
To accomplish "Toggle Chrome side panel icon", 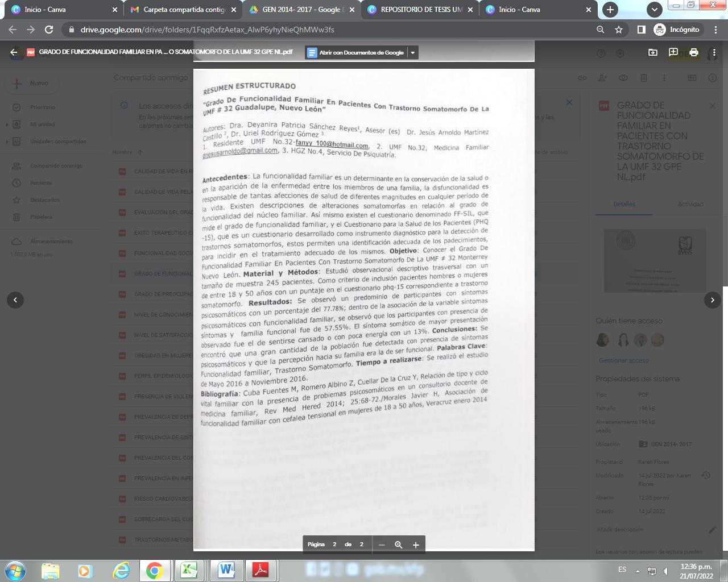I will (x=641, y=30).
